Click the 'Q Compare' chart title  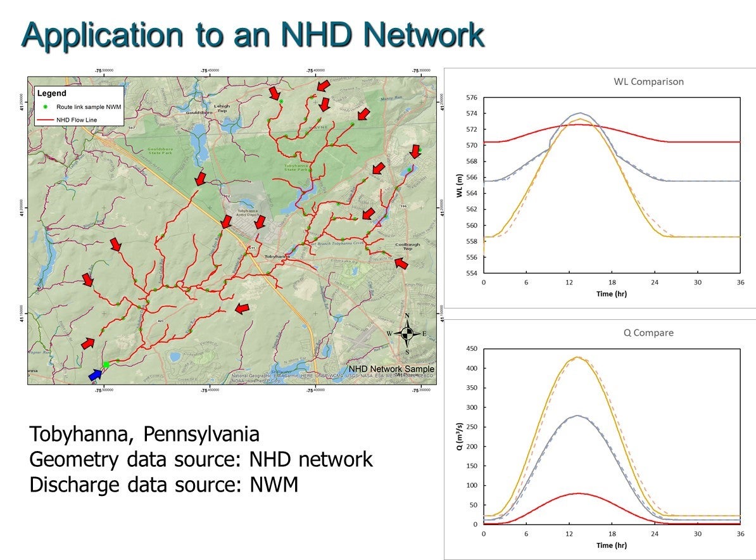(648, 333)
